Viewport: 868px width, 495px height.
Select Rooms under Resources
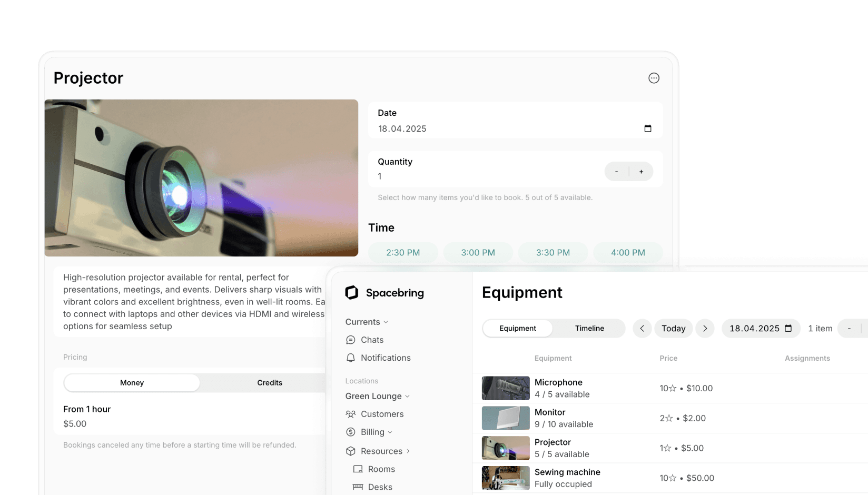pyautogui.click(x=381, y=469)
